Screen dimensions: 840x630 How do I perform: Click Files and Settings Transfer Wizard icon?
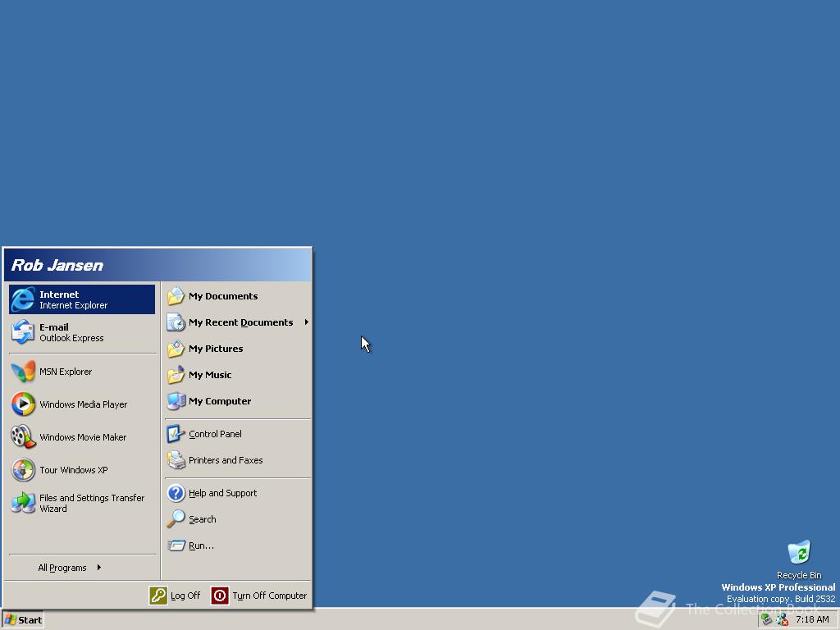click(23, 503)
